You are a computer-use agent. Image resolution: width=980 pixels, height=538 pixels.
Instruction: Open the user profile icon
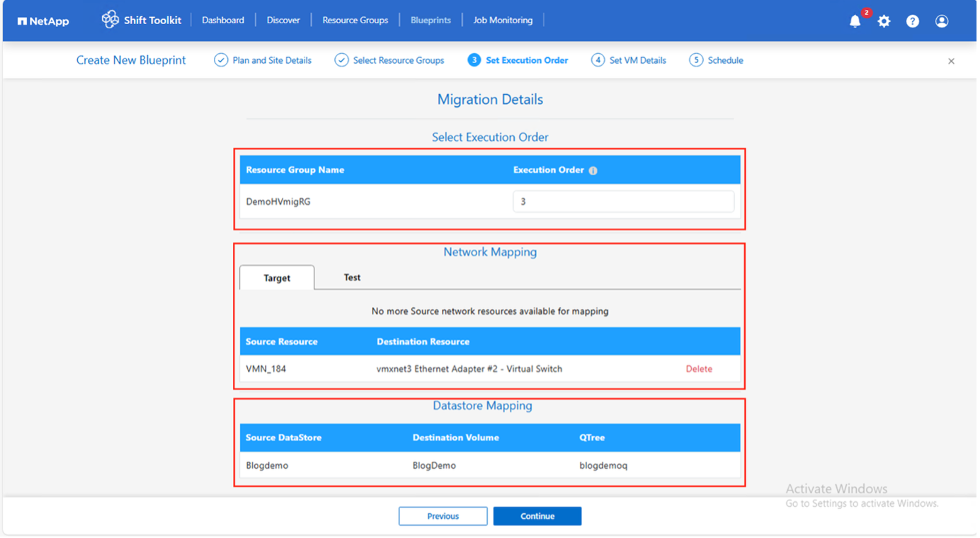pyautogui.click(x=942, y=21)
